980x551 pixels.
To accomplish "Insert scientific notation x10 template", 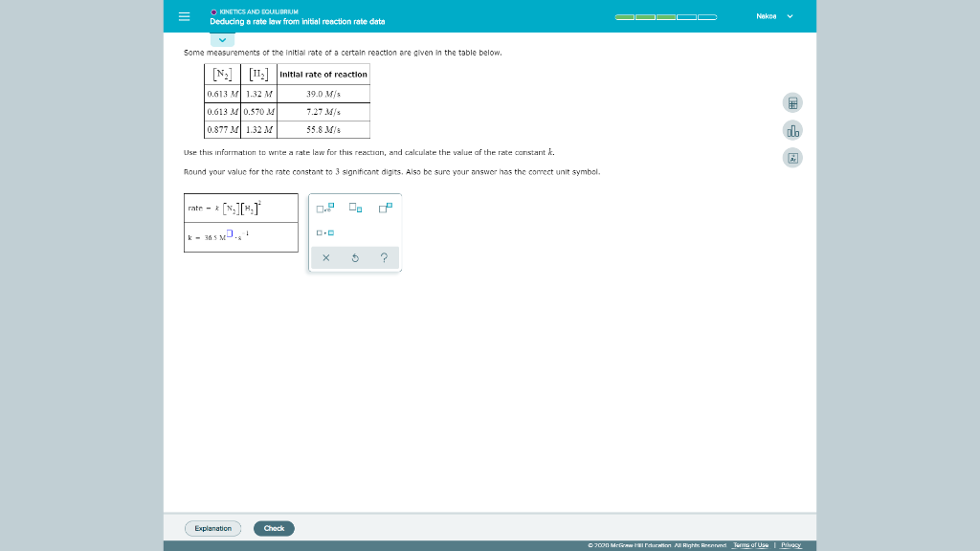I will 325,208.
